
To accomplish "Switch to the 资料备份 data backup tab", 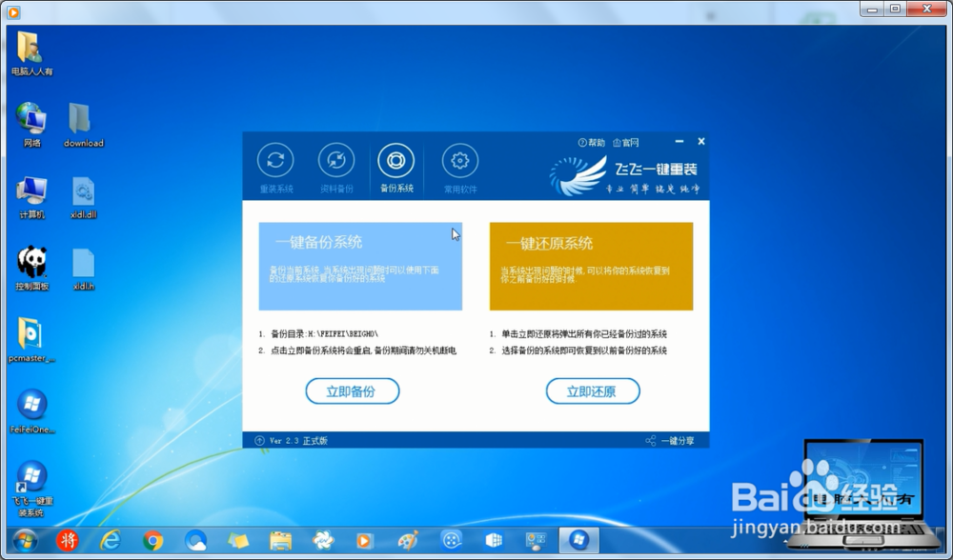I will click(x=336, y=169).
